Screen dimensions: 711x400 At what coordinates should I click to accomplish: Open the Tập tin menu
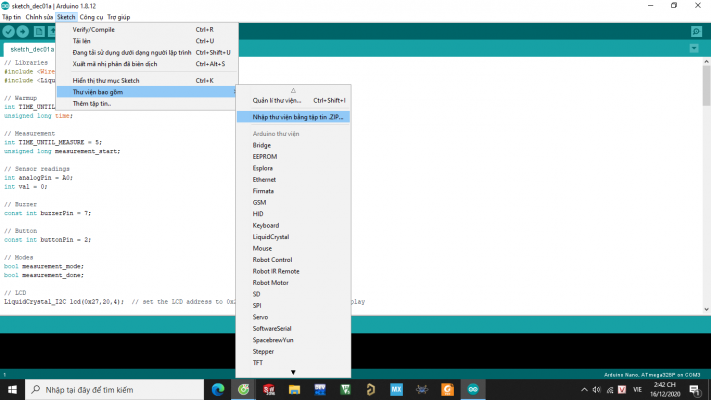click(11, 17)
